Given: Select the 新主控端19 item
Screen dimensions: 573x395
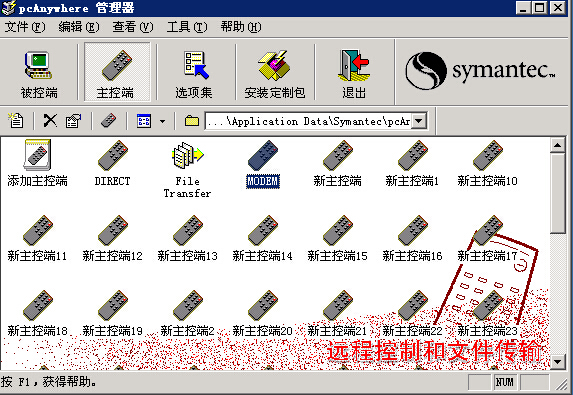Looking at the screenshot, I should click(x=113, y=314).
